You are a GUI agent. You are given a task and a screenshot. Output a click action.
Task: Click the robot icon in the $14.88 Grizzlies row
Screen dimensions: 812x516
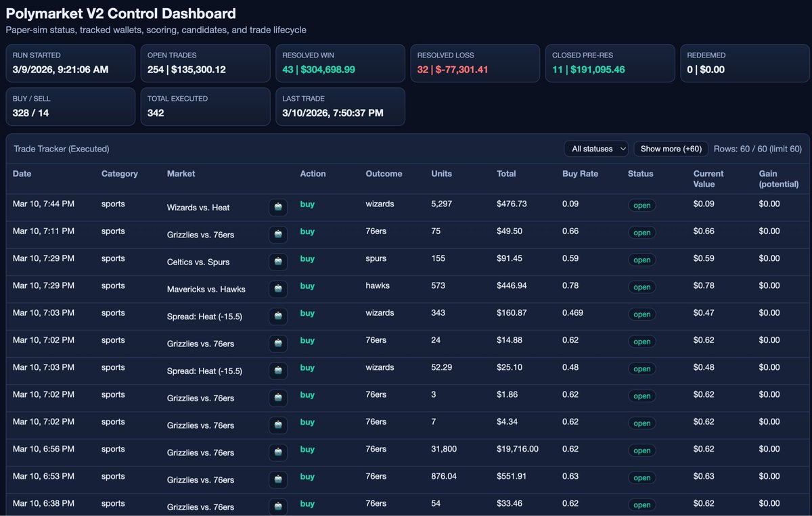278,344
